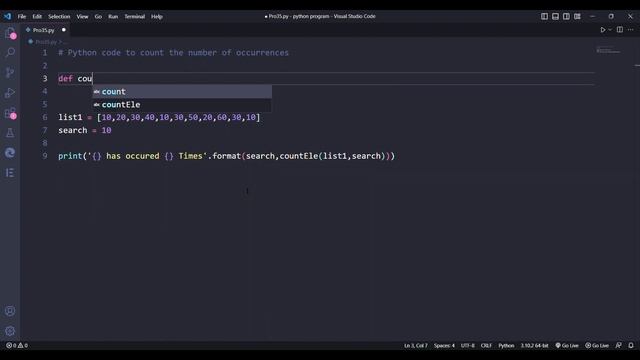The image size is (640, 360).
Task: Click '.format' on line 9
Action: coord(224,156)
